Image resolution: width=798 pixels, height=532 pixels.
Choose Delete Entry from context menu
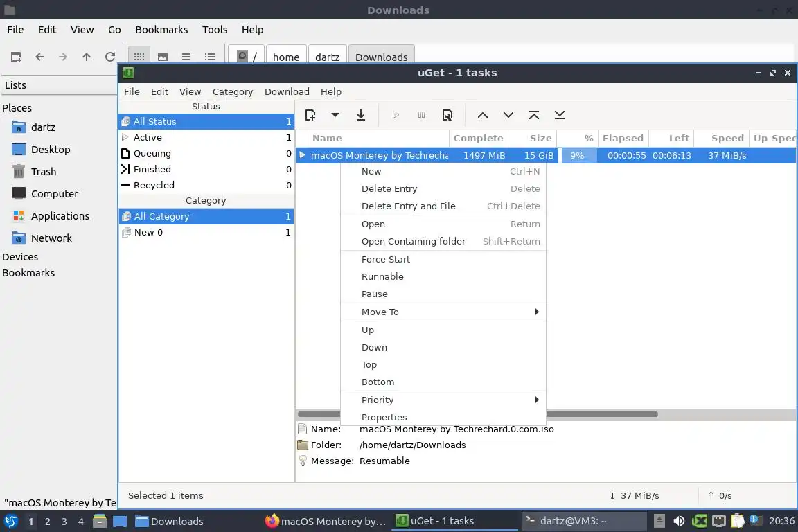443,189
